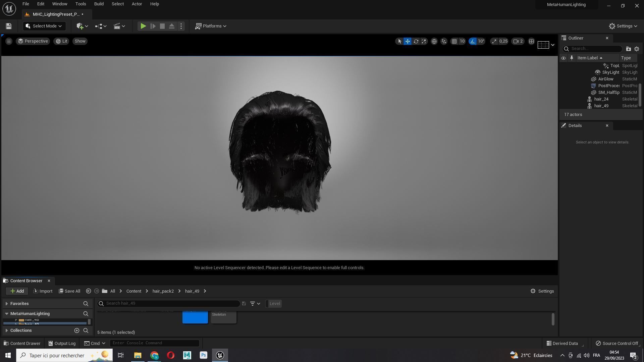Click the surface snapping icon

[x=444, y=41]
